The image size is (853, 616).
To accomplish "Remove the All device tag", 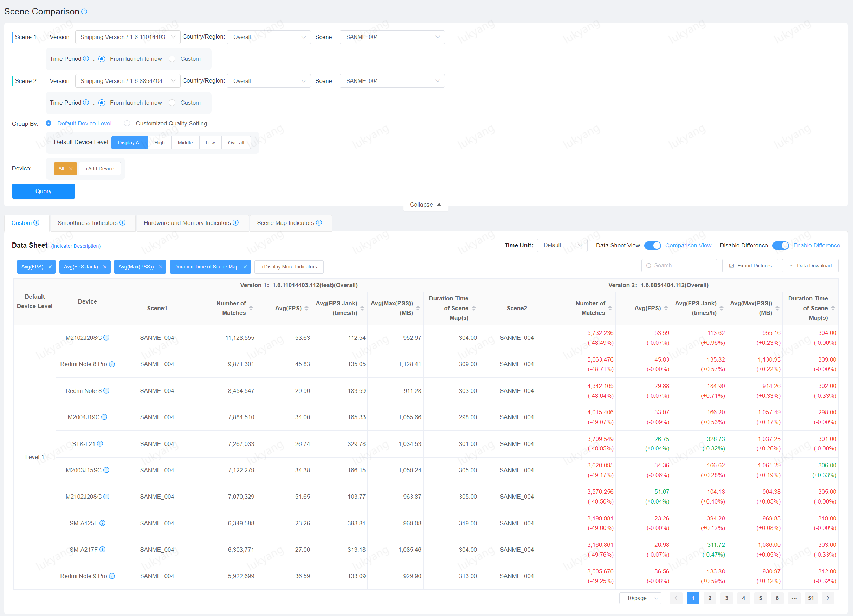I will tap(71, 169).
